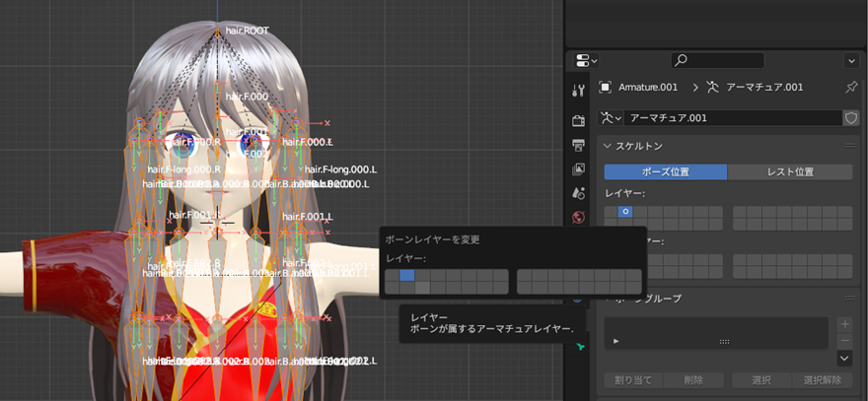Click the アーマチュア.001 breadcrumb label
Screen dimensions: 868x401
click(762, 88)
